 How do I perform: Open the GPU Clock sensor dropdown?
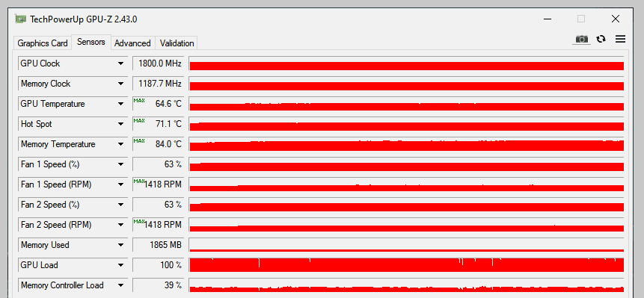click(120, 63)
